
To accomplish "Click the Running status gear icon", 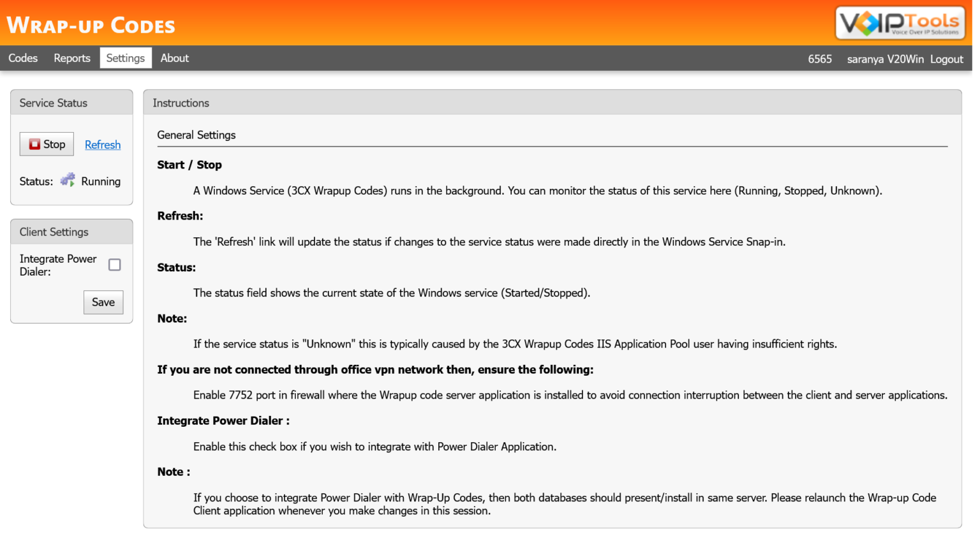I will 68,181.
